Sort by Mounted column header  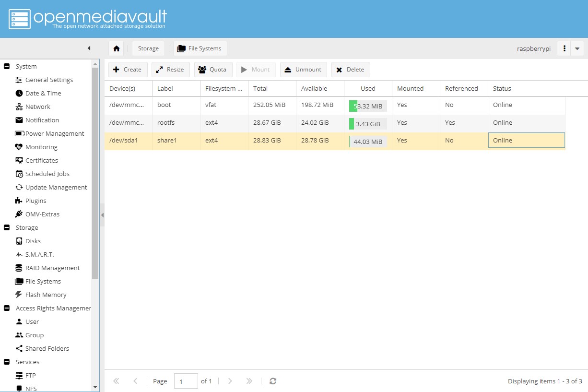coord(416,88)
